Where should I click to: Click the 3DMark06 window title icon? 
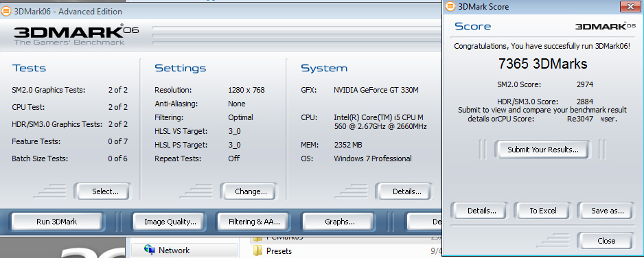[6, 11]
